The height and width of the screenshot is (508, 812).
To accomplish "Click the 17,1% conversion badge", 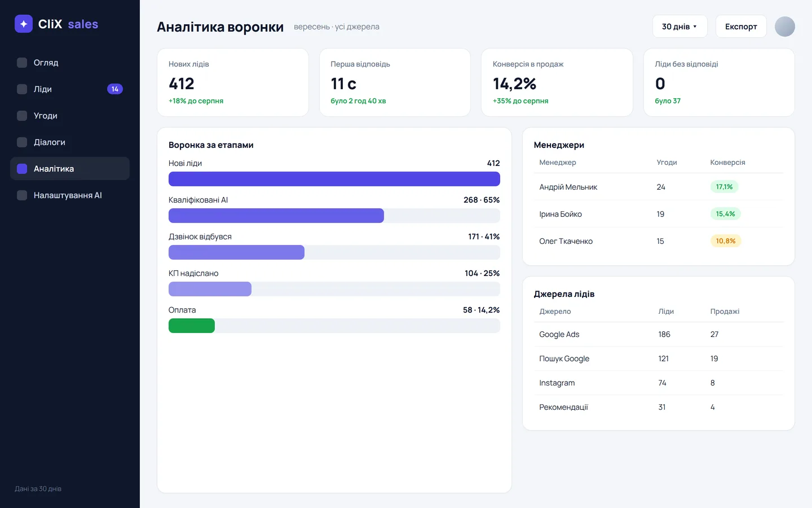I will (724, 187).
